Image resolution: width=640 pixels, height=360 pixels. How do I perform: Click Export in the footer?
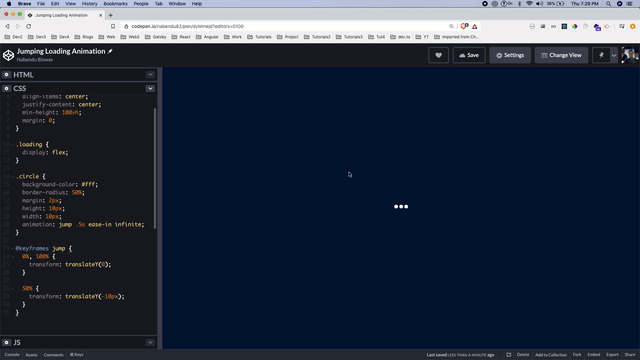coord(612,355)
